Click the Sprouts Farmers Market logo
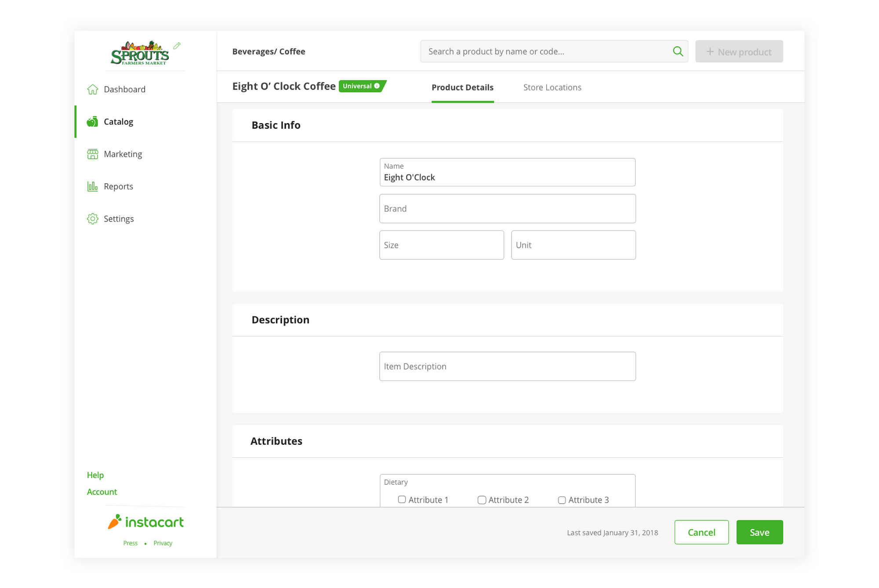Screen dimensions: 879x588 (x=140, y=53)
